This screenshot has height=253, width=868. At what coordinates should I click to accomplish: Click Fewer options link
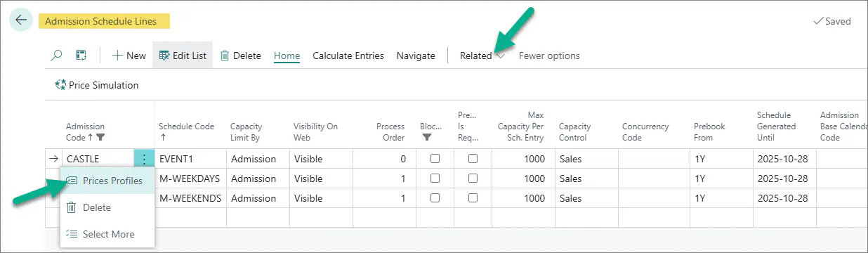coord(549,56)
